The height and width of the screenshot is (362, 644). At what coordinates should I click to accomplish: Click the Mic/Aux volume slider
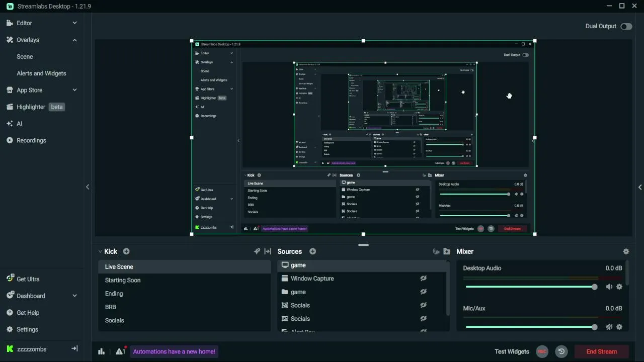(531, 327)
